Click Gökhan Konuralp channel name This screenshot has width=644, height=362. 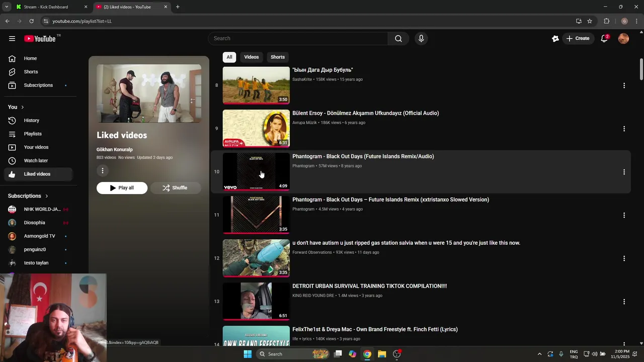(x=115, y=149)
